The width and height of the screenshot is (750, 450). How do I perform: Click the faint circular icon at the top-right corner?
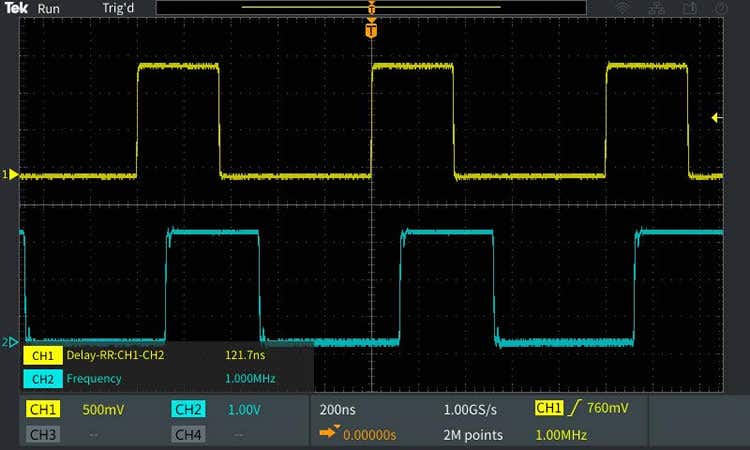coord(721,8)
